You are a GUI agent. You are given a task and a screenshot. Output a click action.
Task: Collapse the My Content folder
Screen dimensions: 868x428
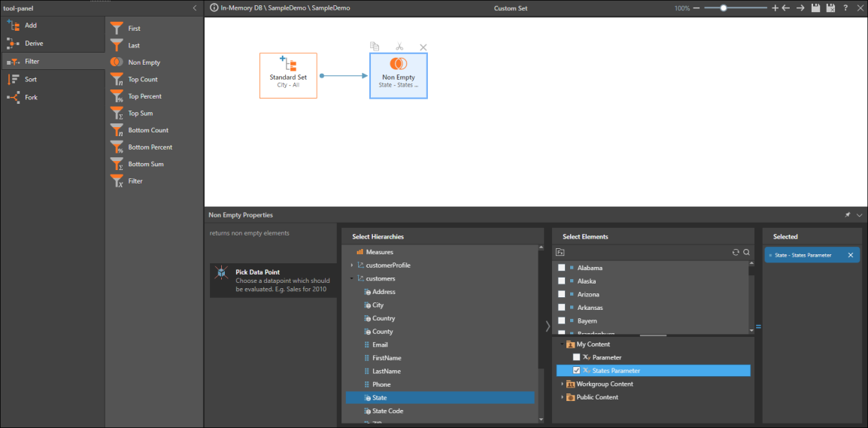click(x=561, y=344)
